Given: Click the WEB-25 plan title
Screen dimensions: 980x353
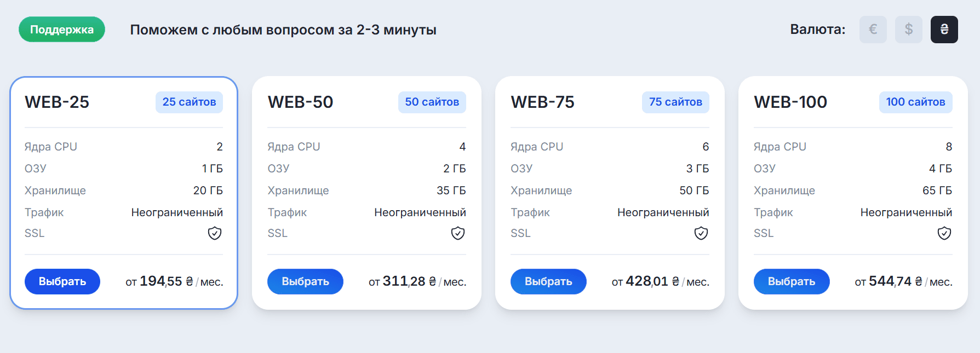Looking at the screenshot, I should click(57, 102).
